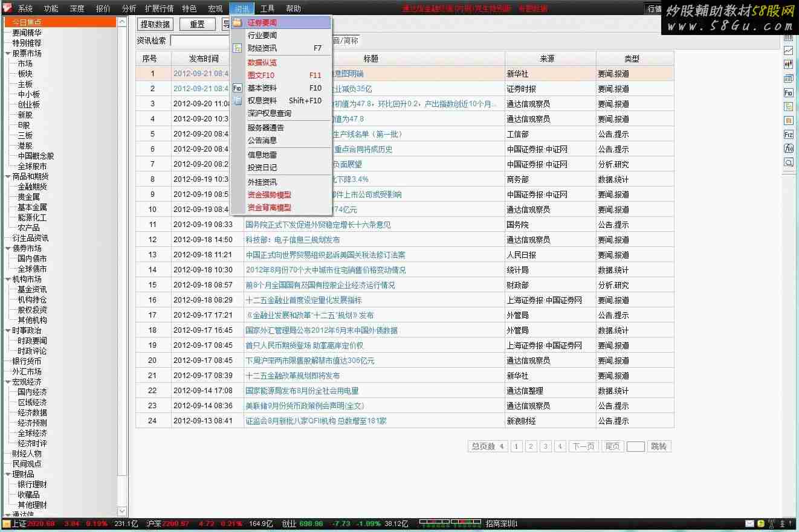Screen dimensions: 799x532
Task: Click 招商深圳1 in status bar
Action: pyautogui.click(x=502, y=524)
